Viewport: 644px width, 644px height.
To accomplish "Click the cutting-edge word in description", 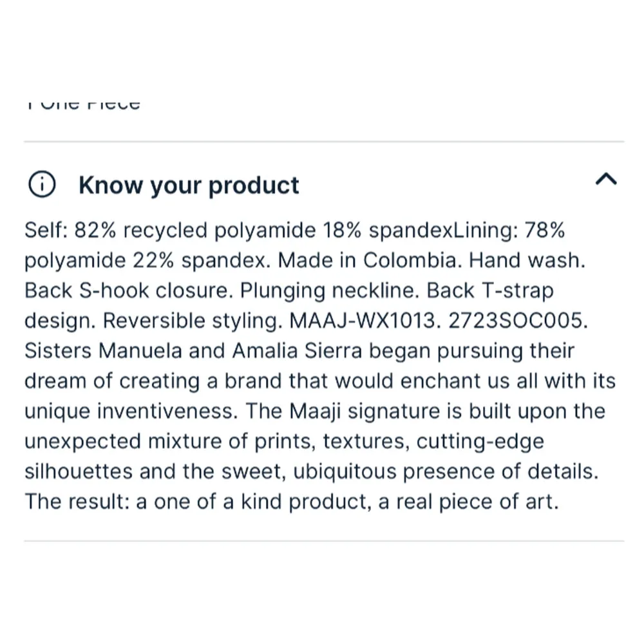I will pos(480,441).
